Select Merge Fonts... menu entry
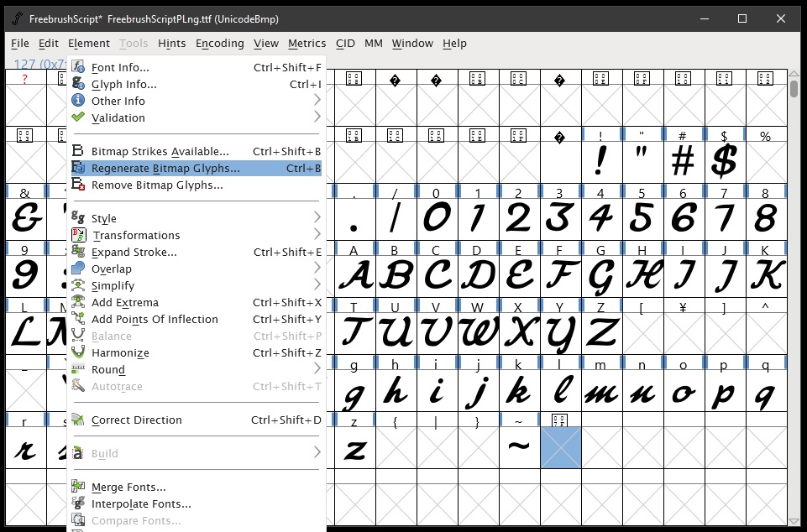 click(x=197, y=486)
